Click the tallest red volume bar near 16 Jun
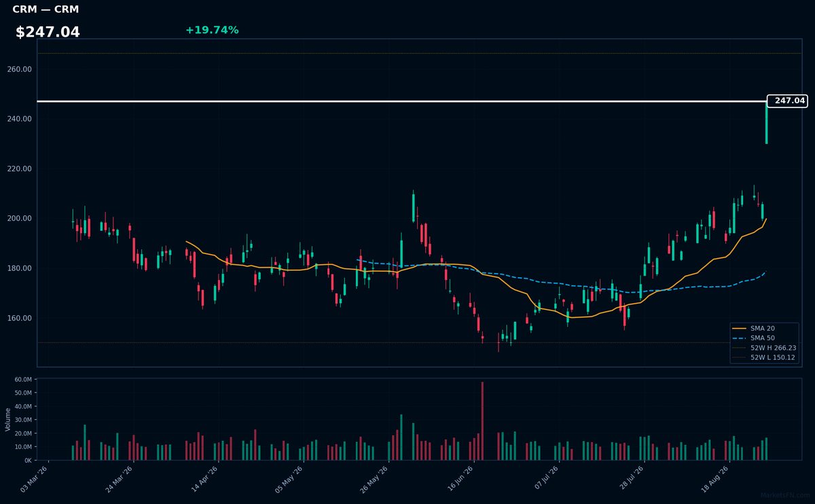Viewport: 815px width, 504px height. [482, 421]
